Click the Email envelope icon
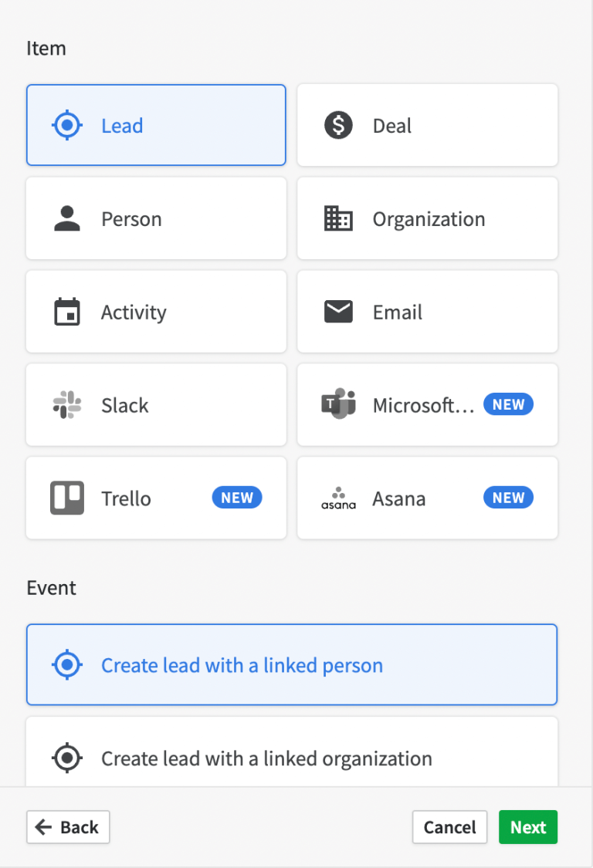593x868 pixels. click(x=338, y=311)
